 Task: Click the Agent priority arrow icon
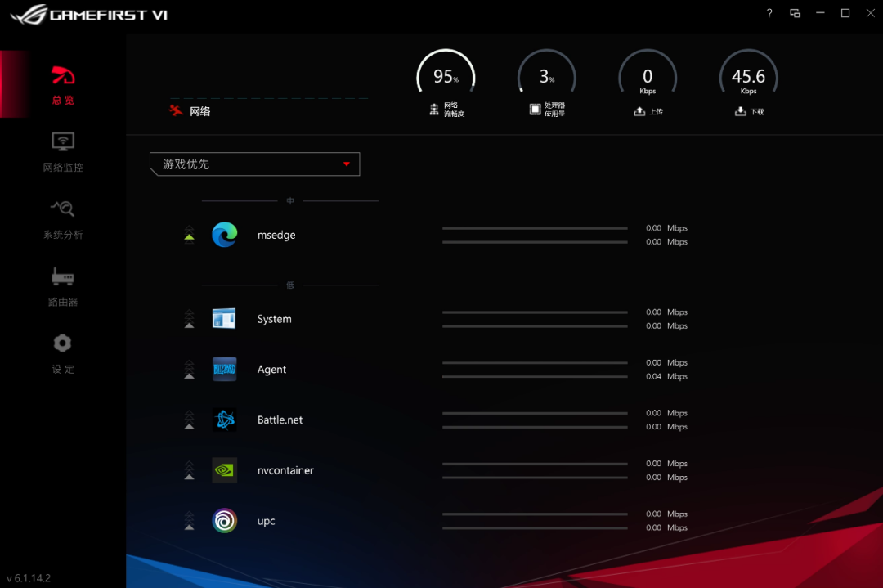point(189,370)
